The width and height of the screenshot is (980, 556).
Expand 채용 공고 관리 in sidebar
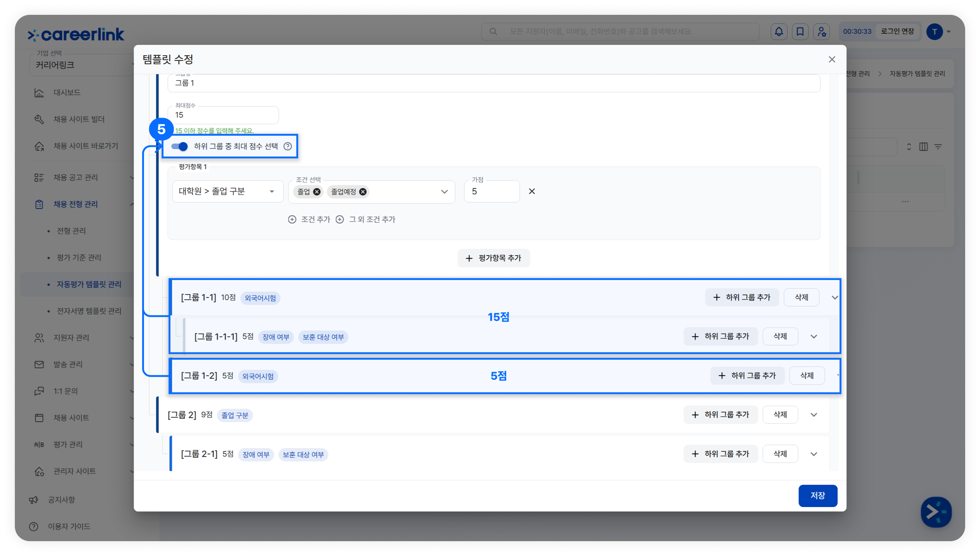coord(84,178)
